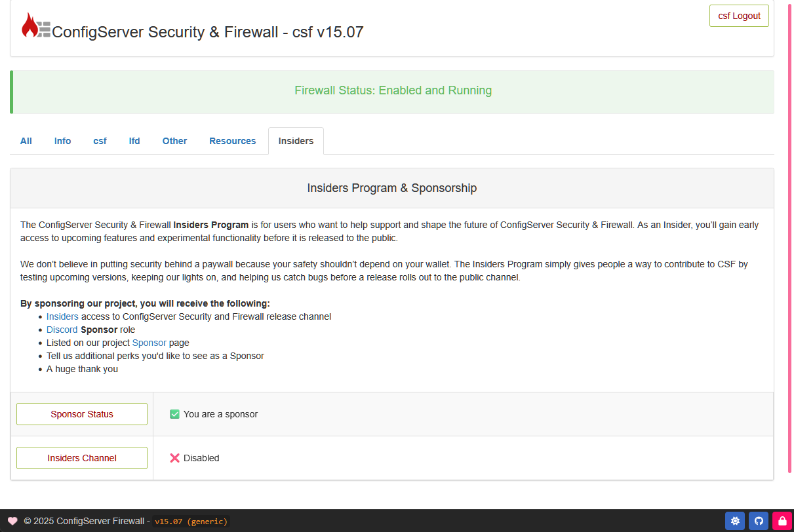Click the red X Disabled icon
This screenshot has height=532, width=794.
click(x=174, y=458)
